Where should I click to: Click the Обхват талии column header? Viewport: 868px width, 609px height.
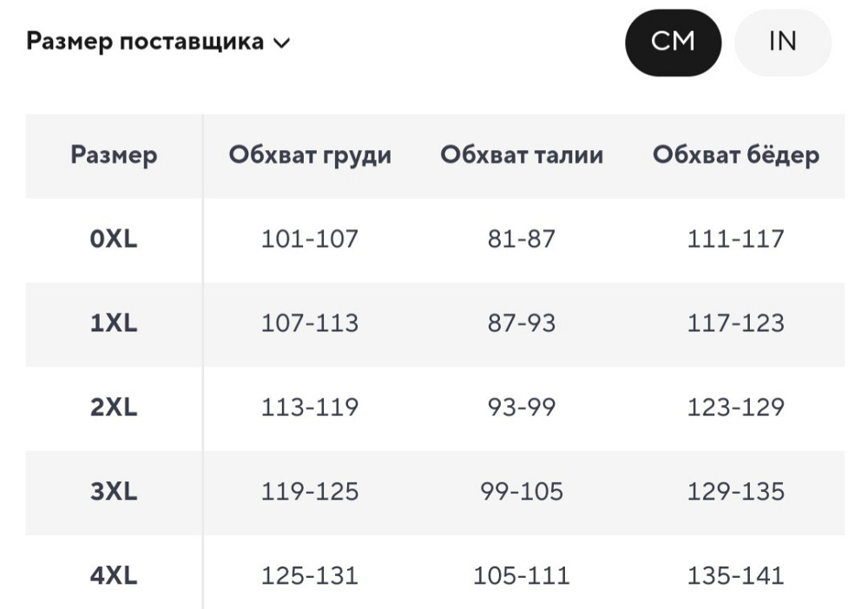(523, 155)
